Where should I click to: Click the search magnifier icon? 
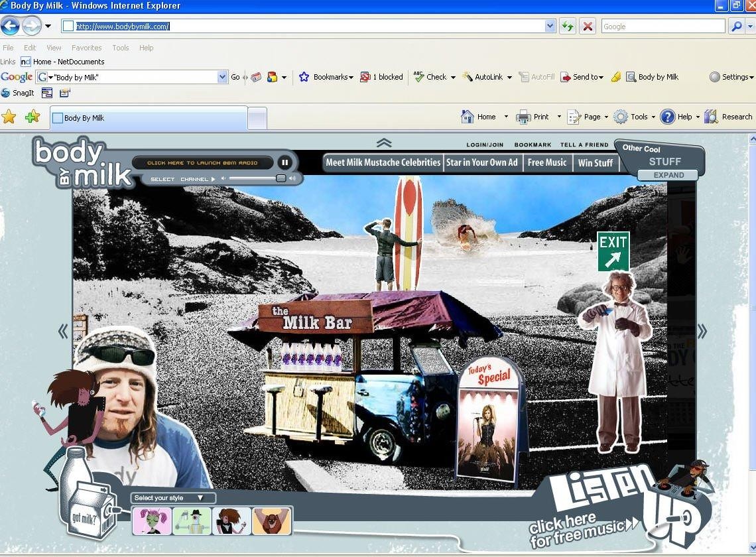(x=736, y=26)
